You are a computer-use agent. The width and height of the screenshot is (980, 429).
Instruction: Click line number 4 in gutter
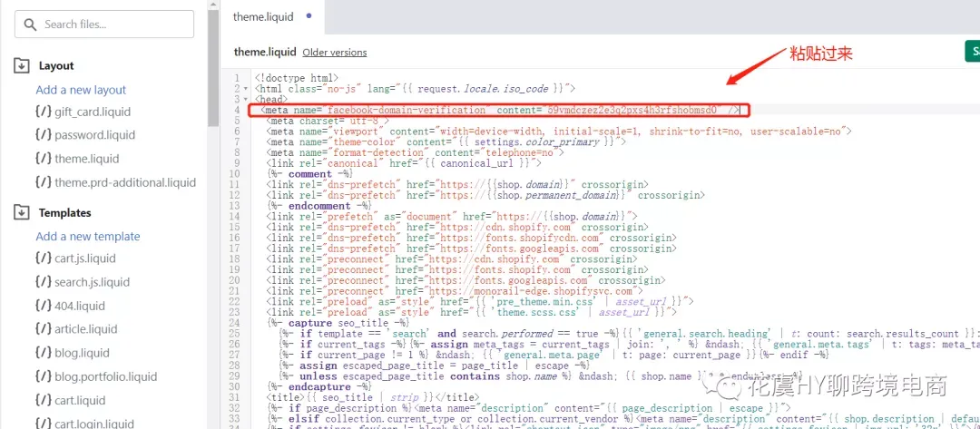coord(237,110)
